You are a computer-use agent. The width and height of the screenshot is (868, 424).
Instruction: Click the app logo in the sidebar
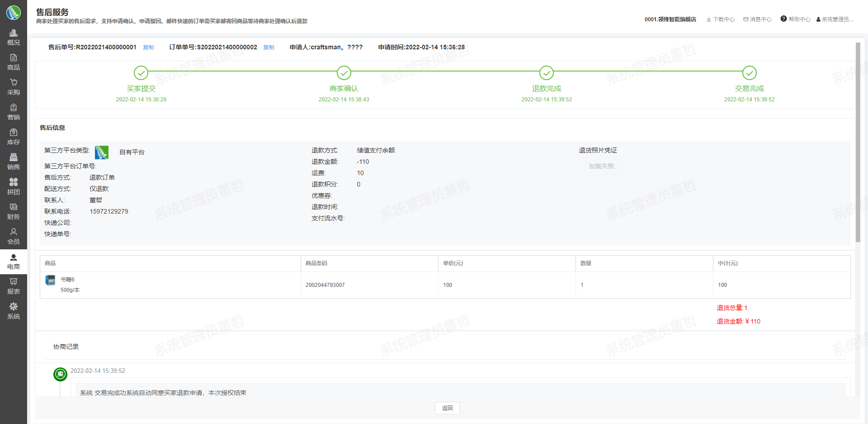click(14, 12)
